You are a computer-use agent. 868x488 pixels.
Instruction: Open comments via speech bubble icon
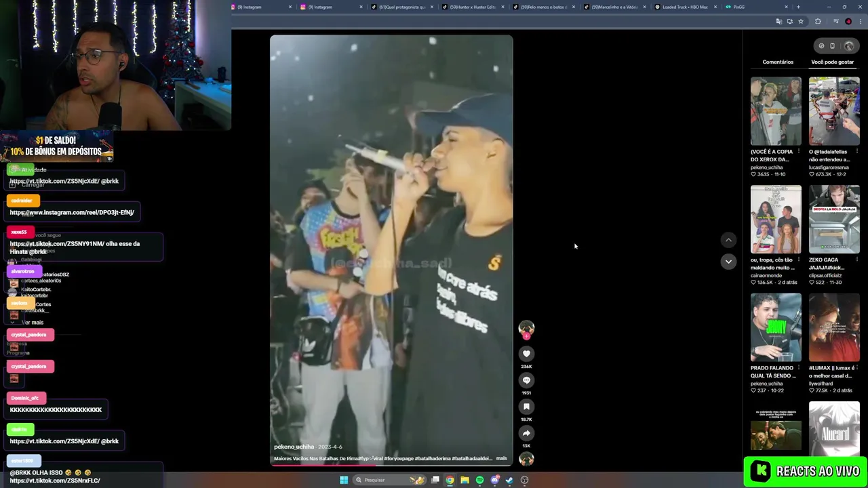pos(526,380)
